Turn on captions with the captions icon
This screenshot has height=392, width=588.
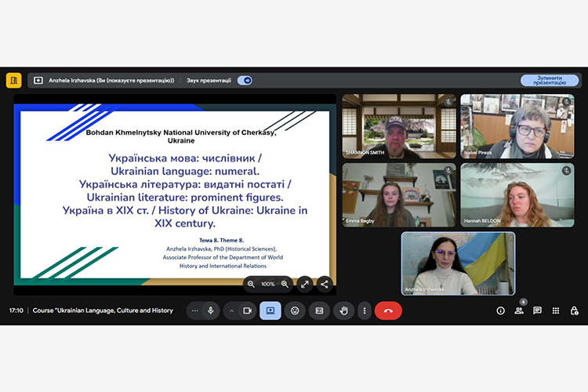click(319, 310)
